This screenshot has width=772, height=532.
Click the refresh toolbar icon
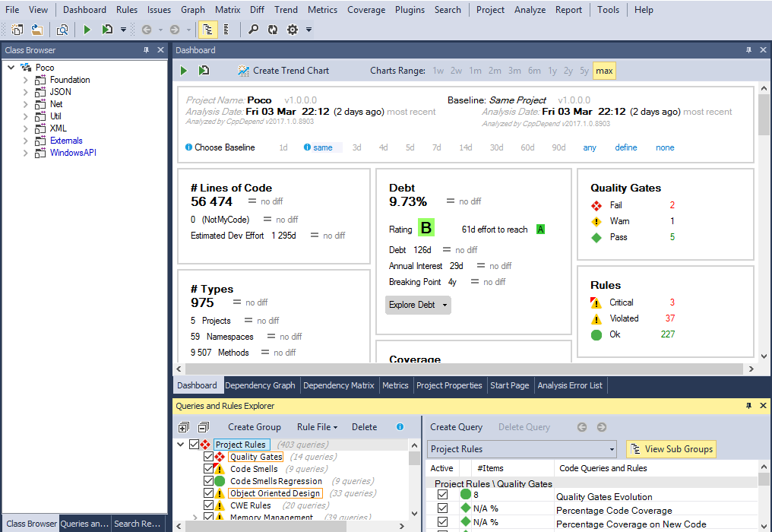click(273, 30)
